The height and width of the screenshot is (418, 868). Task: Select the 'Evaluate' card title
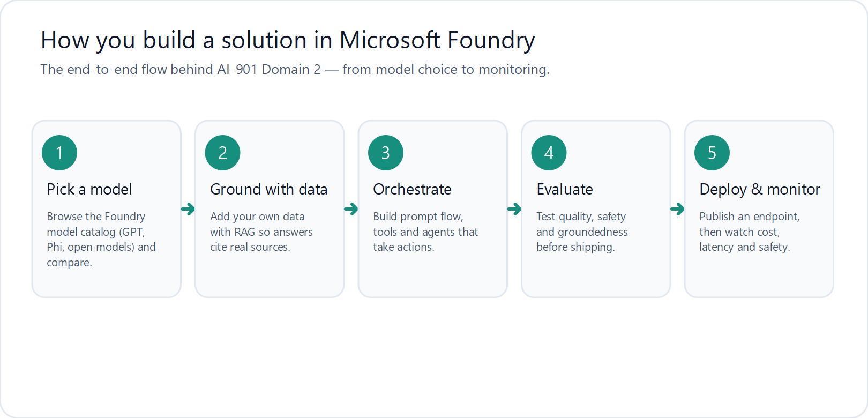(x=564, y=189)
